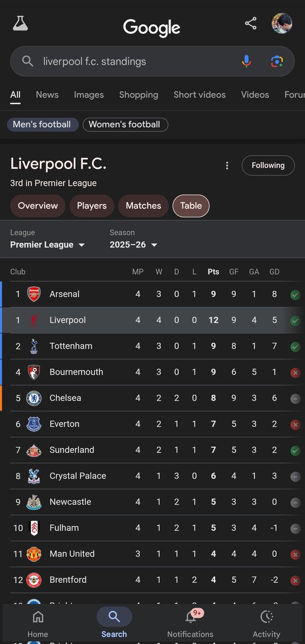
Task: Open the Notifications bell icon
Action: pyautogui.click(x=190, y=617)
